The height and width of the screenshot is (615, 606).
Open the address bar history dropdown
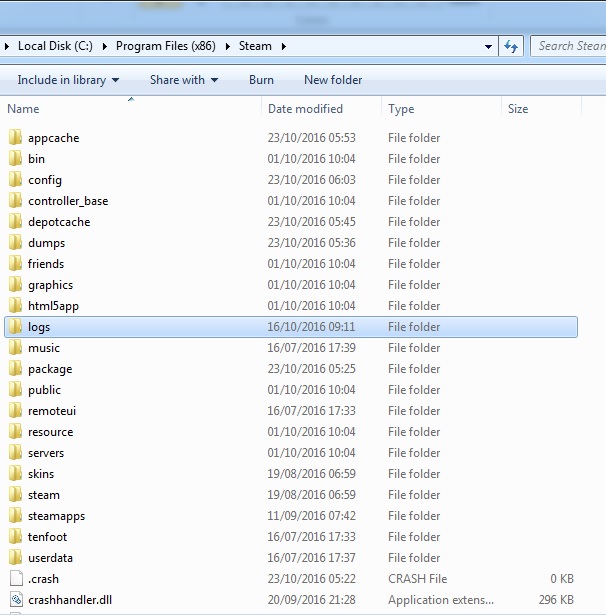(x=488, y=46)
